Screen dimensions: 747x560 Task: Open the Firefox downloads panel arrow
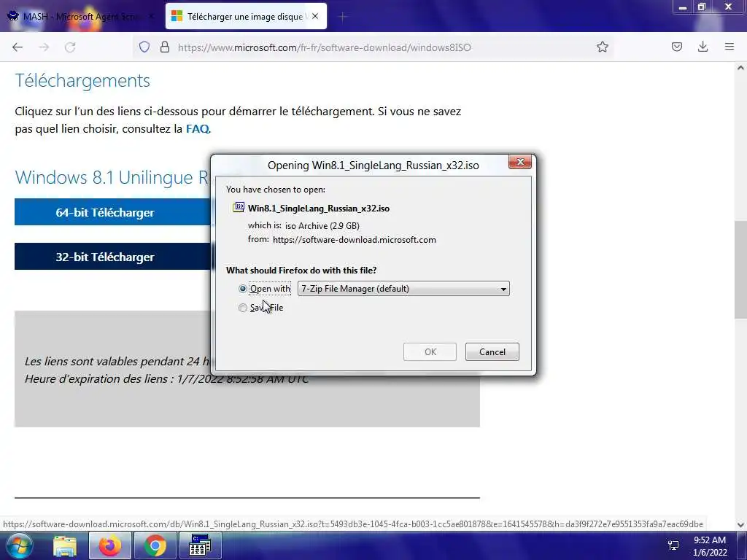click(703, 47)
